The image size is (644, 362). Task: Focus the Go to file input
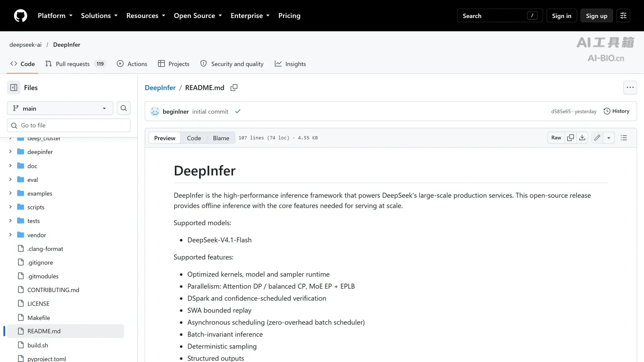[x=69, y=125]
